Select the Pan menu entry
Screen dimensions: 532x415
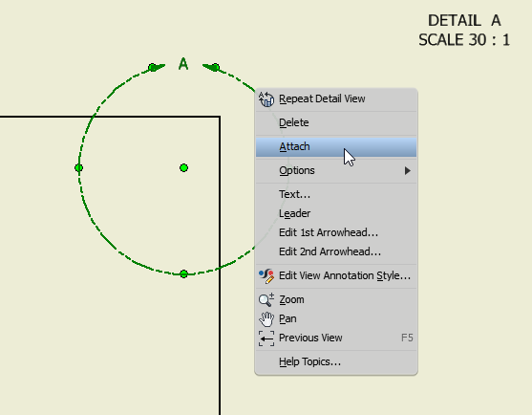(x=336, y=318)
